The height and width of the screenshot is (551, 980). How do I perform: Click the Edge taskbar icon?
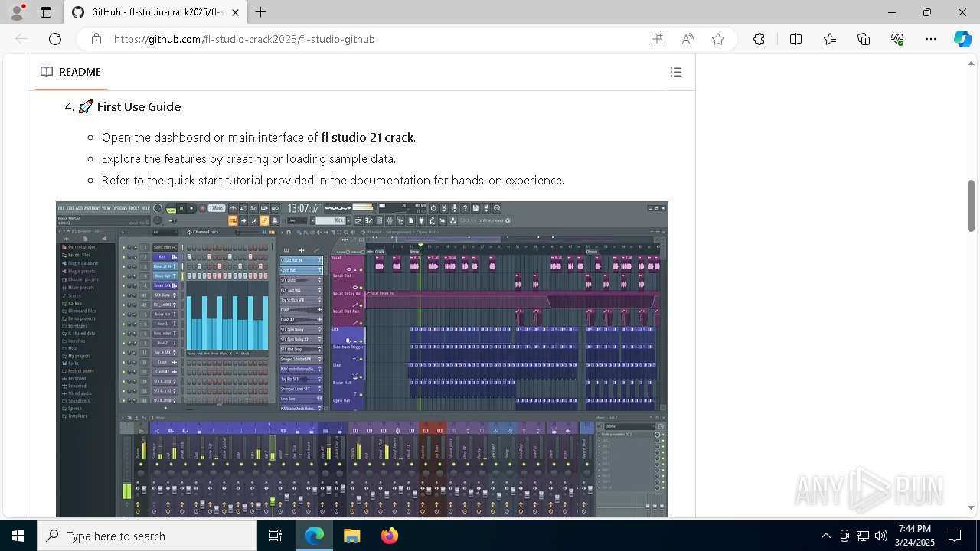point(315,536)
